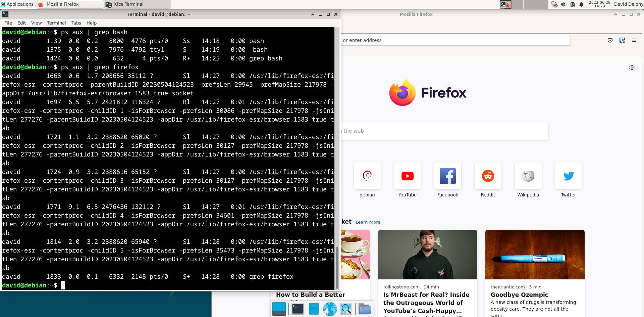Open the Firefox Account icon in toolbar
644x317 pixels.
pos(622,40)
